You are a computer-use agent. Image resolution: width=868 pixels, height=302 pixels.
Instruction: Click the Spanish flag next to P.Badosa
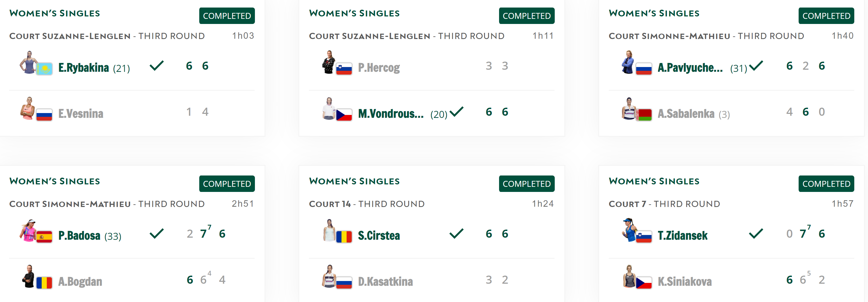click(44, 237)
